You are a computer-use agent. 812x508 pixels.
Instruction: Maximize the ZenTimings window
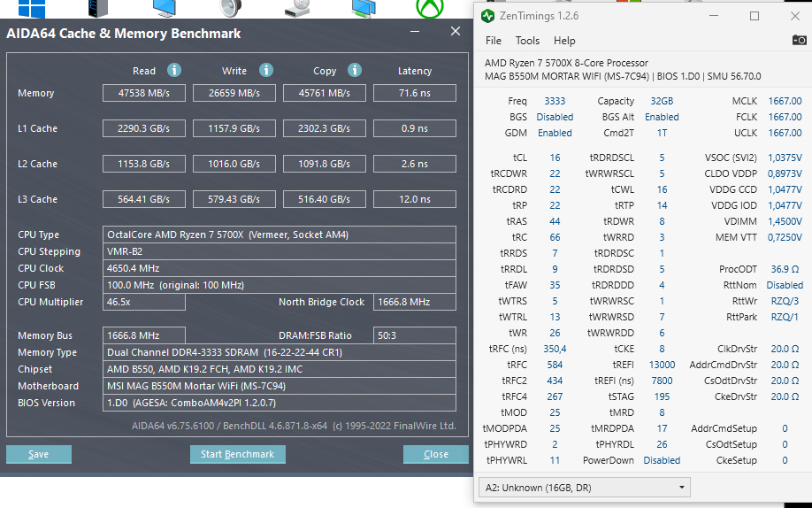coord(755,16)
